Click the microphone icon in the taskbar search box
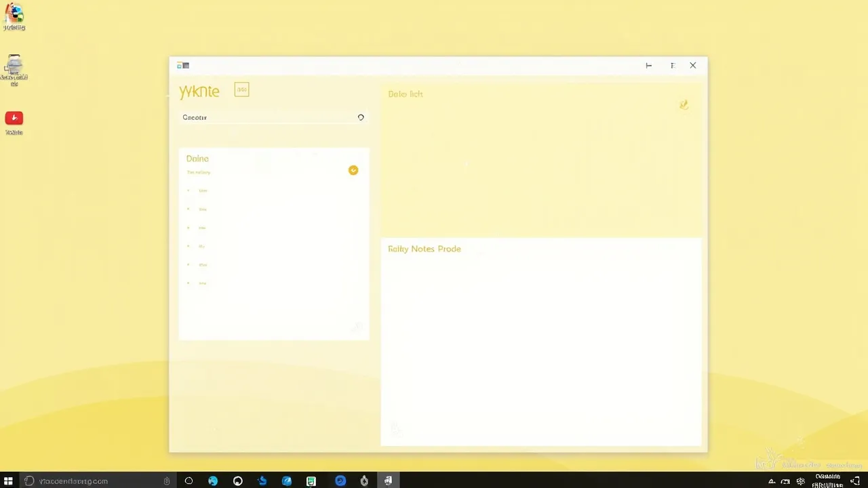 point(167,481)
